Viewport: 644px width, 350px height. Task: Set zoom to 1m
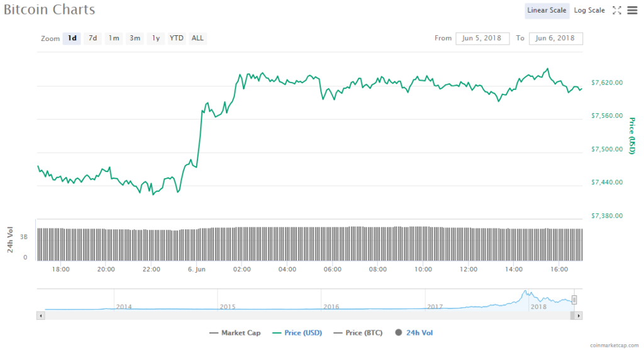pyautogui.click(x=113, y=38)
